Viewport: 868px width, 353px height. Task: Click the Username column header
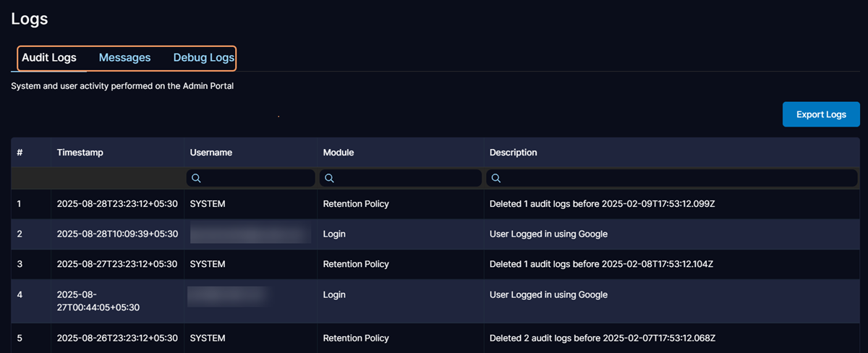[x=210, y=153]
